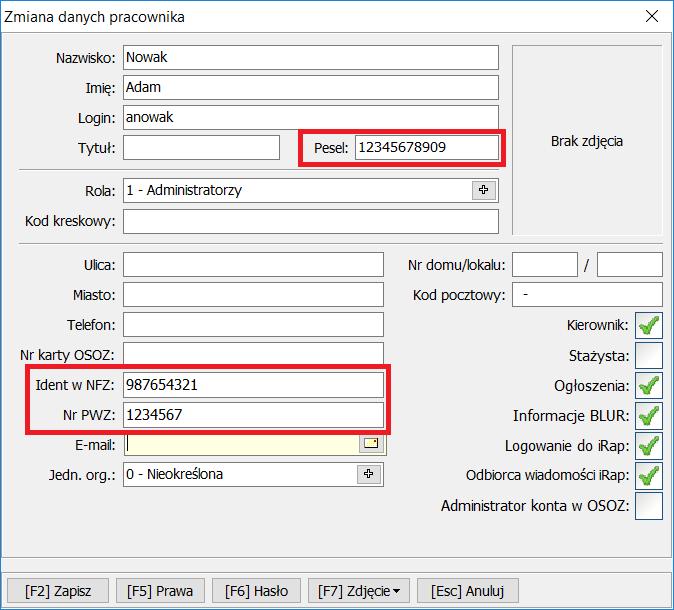674x610 pixels.
Task: Toggle the Informacje BLUR checkbox
Action: [x=649, y=416]
